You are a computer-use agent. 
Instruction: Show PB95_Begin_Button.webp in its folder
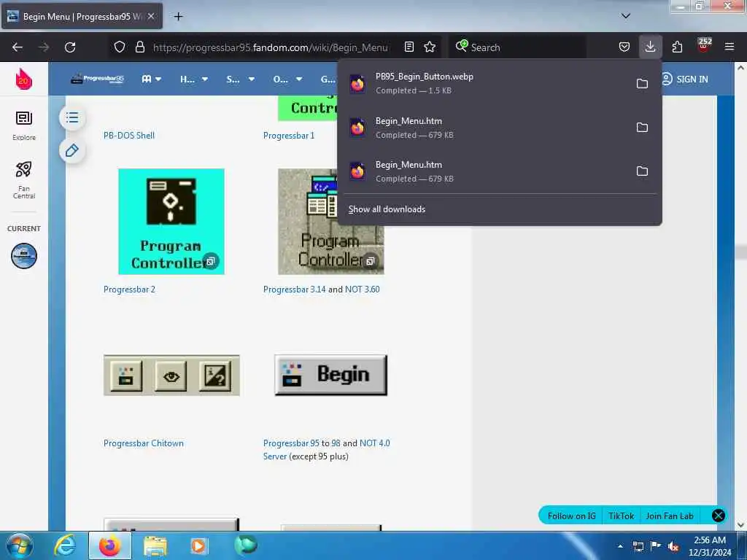click(642, 83)
